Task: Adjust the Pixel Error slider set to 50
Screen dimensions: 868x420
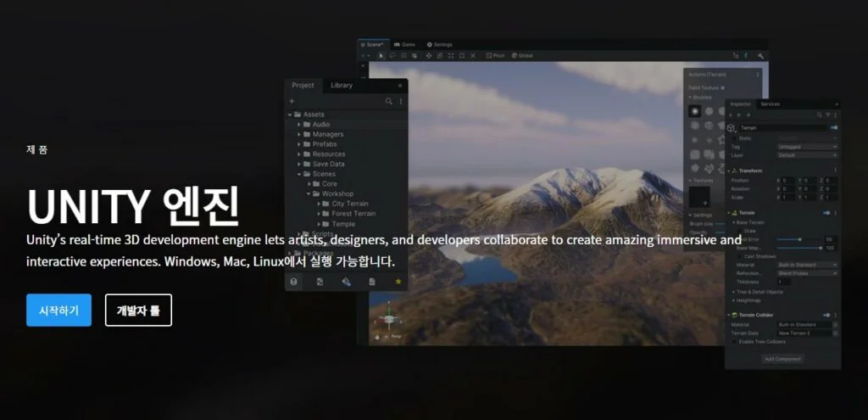Action: [799, 239]
